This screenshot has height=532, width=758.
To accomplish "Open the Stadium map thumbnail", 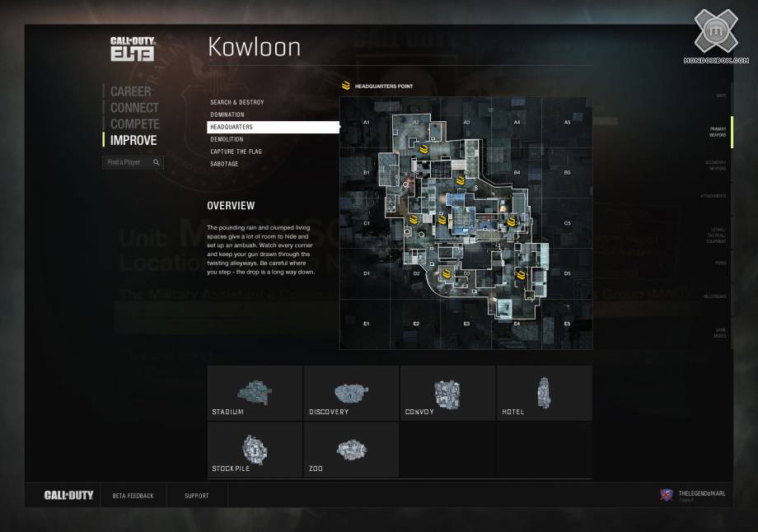I will pyautogui.click(x=255, y=393).
